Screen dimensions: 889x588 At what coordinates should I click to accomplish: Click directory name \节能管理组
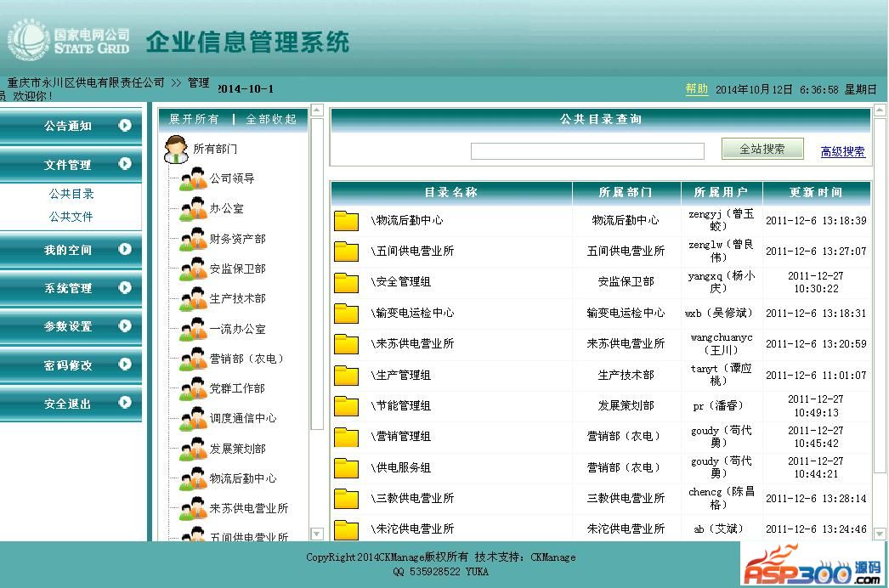click(401, 405)
